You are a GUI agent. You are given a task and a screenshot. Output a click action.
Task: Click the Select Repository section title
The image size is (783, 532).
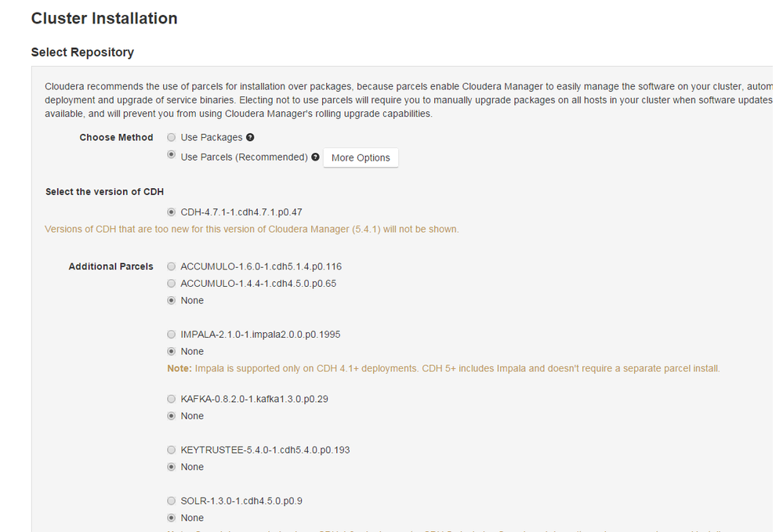[82, 52]
